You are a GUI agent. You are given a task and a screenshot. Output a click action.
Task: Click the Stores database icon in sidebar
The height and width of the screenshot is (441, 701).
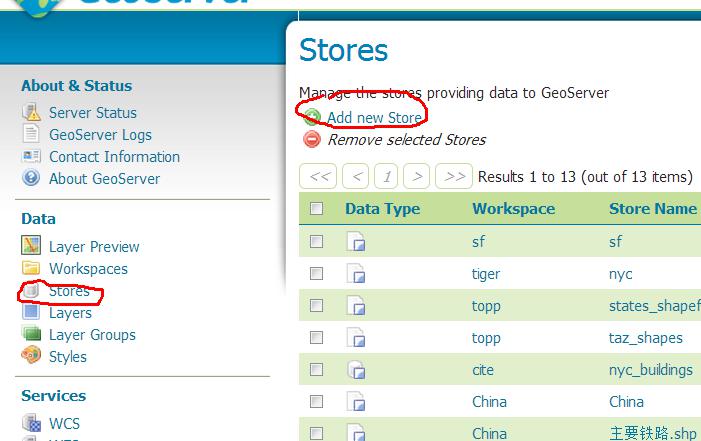[31, 291]
